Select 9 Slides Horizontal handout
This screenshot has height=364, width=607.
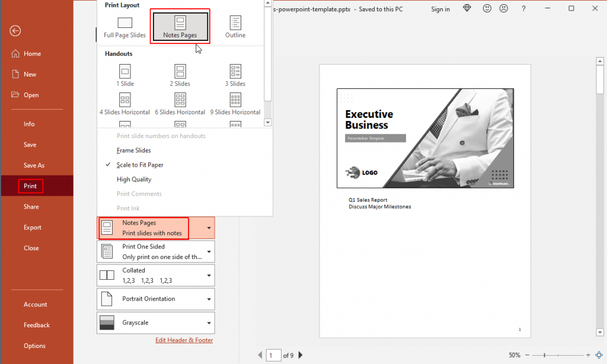[235, 104]
